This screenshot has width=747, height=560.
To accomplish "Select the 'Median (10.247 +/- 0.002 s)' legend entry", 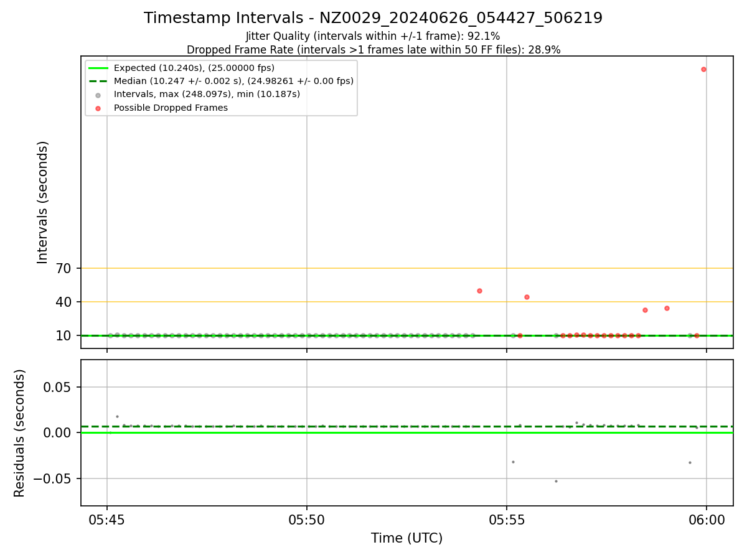I will tap(233, 81).
